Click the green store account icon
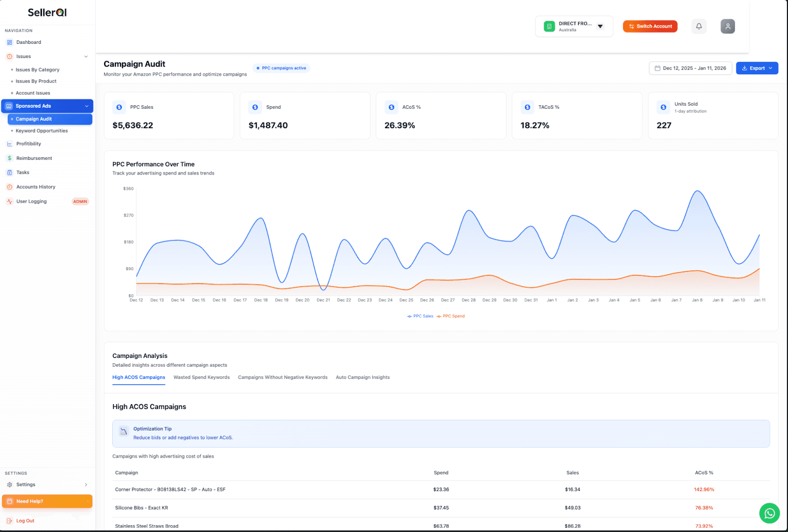The height and width of the screenshot is (532, 788). (x=549, y=26)
